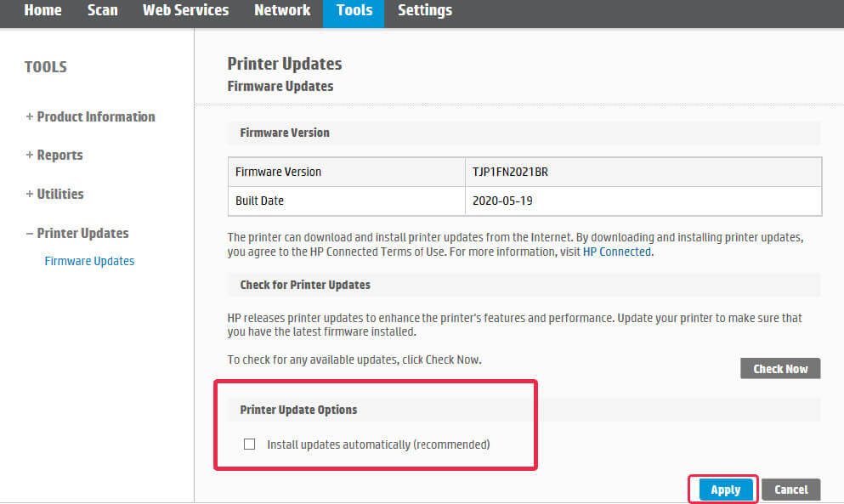Click the Check Now button

[x=779, y=368]
